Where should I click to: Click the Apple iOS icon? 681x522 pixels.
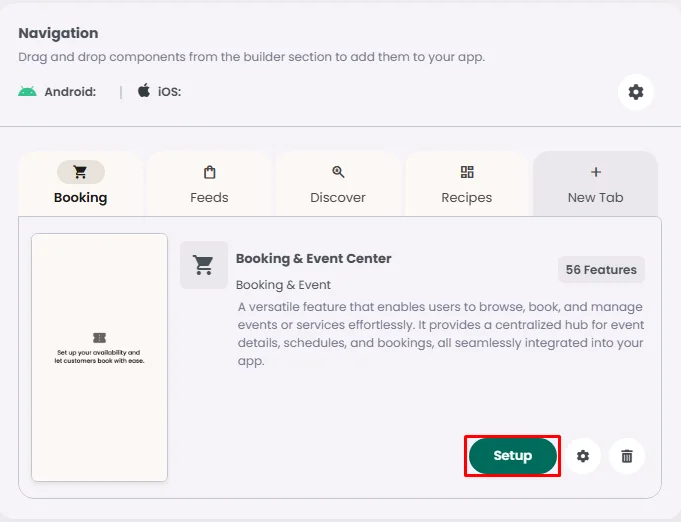(x=144, y=91)
